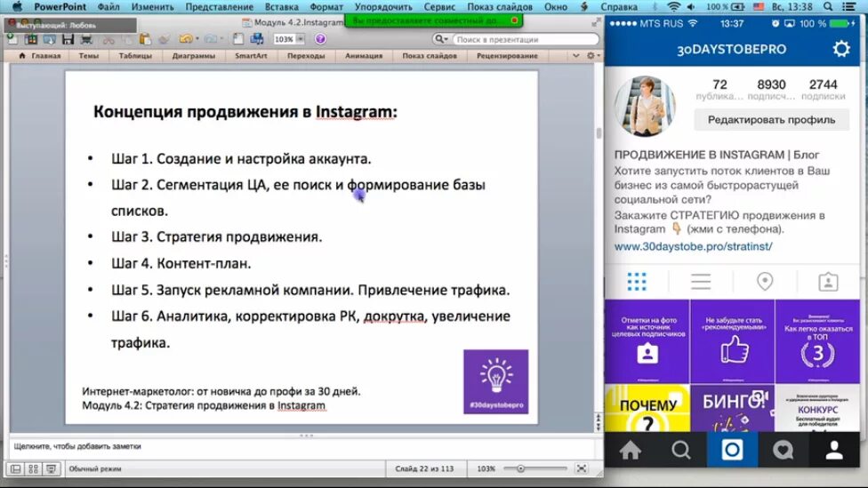
Task: Open Instagram tagged photos icon
Action: click(828, 282)
